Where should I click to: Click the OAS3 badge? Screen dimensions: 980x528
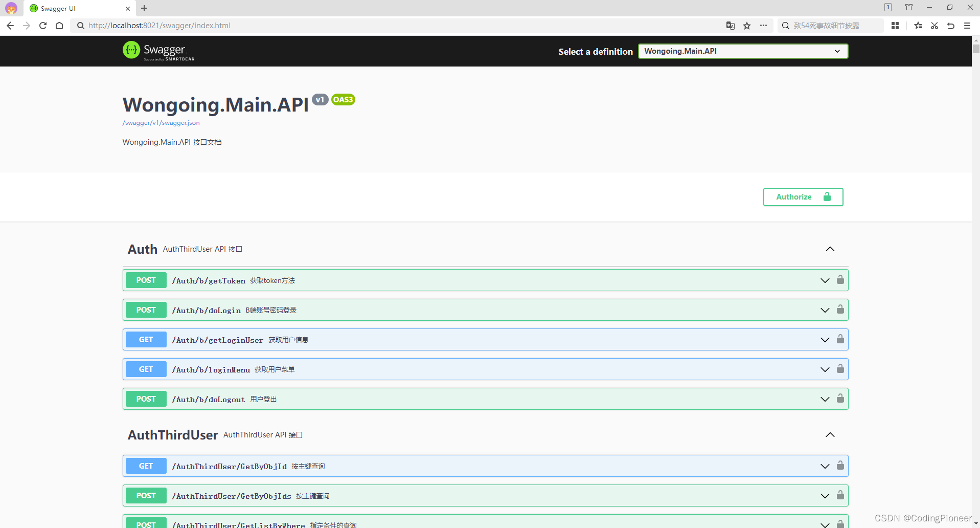coord(343,100)
